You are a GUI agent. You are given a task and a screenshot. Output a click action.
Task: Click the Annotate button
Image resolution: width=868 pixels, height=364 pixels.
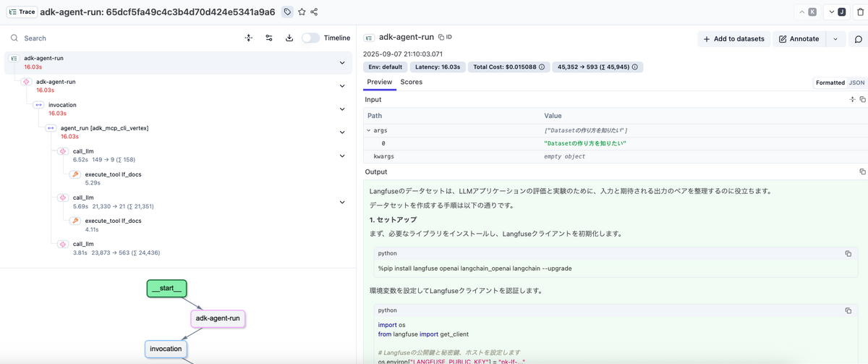click(799, 39)
